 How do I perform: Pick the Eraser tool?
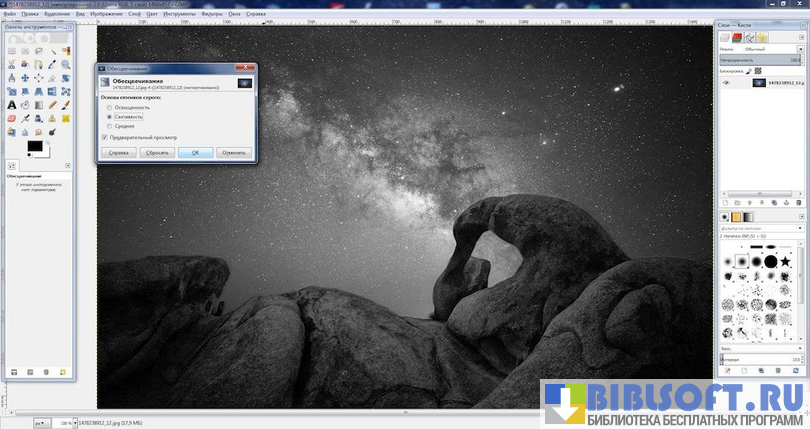coord(12,117)
